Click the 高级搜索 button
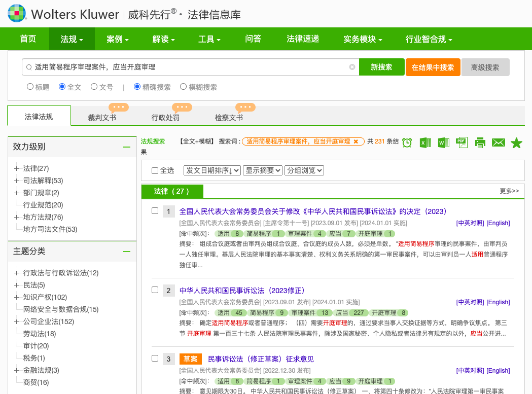Screen dimensions: 532x394 tap(485, 67)
